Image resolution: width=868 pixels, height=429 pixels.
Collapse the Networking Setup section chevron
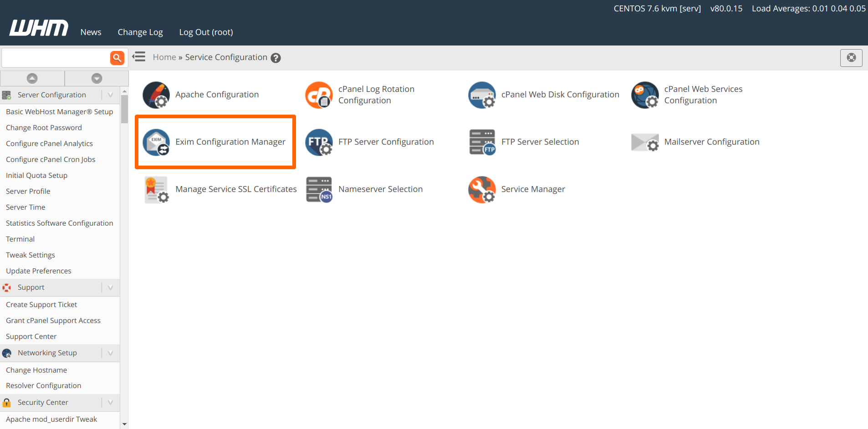(x=110, y=353)
